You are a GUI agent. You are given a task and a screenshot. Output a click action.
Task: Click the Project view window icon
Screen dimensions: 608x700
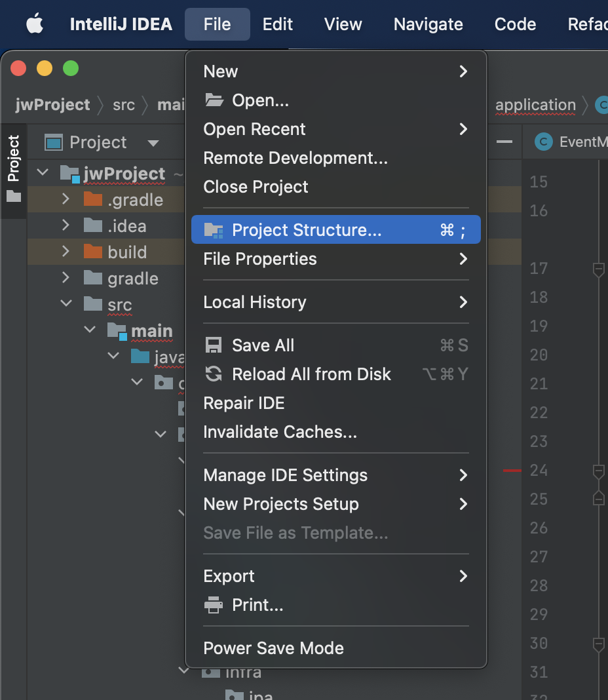(54, 143)
